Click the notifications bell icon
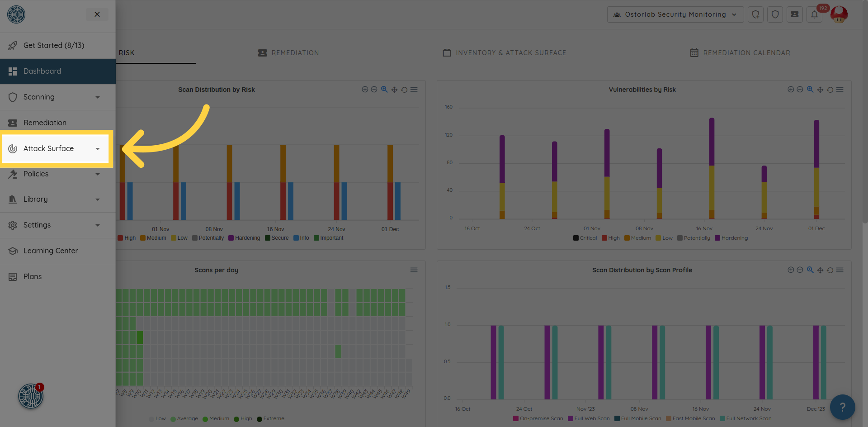The image size is (868, 427). point(814,14)
